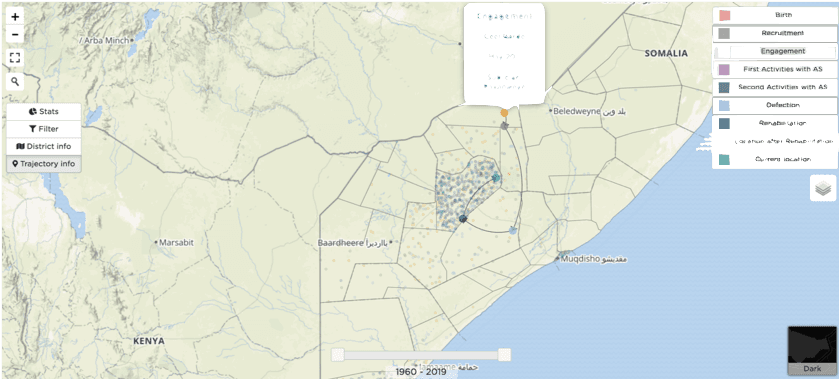Open the map layers control
Screen dimensions: 839x379
(x=823, y=188)
